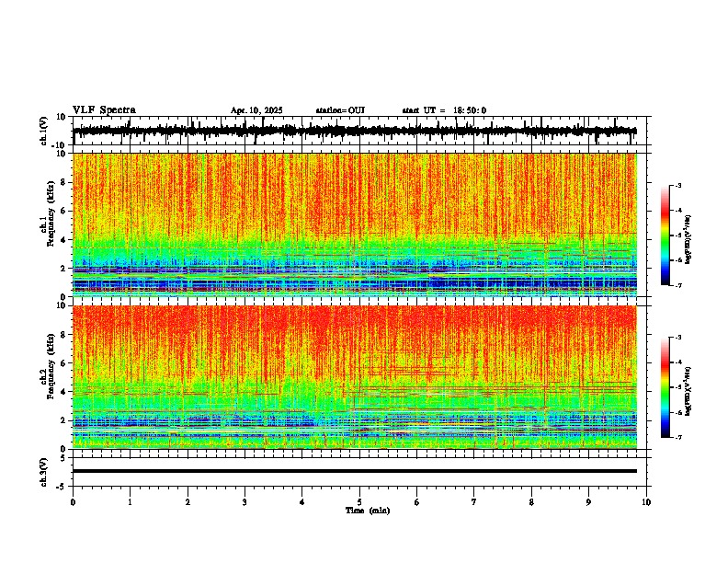Screen dimensions: 728x563
Task: Click the ch.1 colorbar "log(PSD)" label
Action: (x=688, y=239)
